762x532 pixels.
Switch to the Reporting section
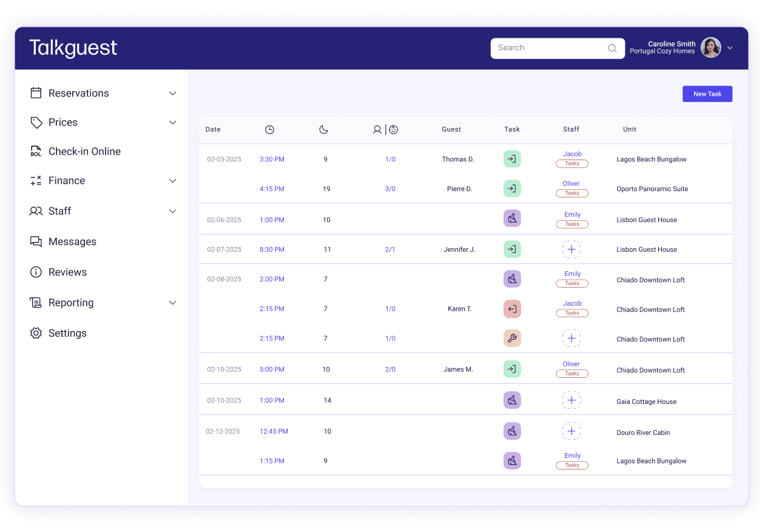click(70, 302)
